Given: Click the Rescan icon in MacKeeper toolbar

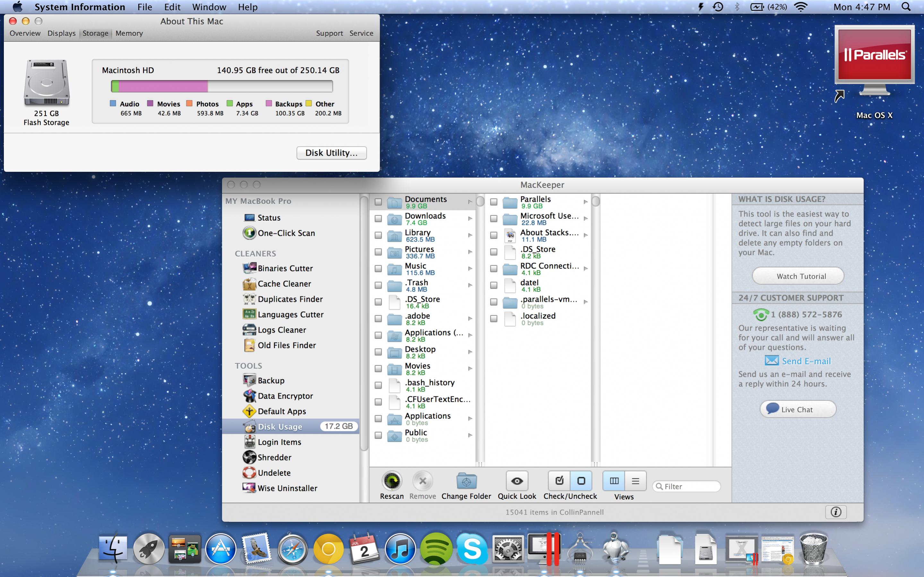Looking at the screenshot, I should pyautogui.click(x=392, y=481).
